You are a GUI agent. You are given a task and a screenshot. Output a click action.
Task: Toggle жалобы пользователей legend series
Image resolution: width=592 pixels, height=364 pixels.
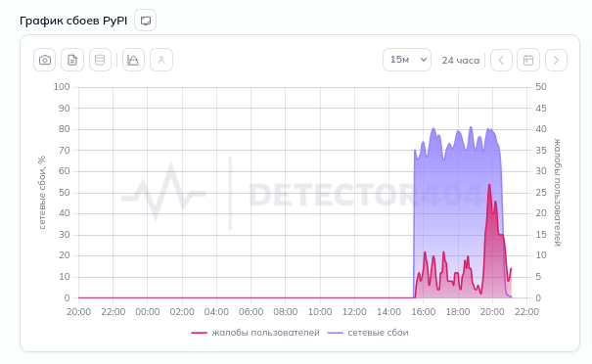(x=255, y=333)
